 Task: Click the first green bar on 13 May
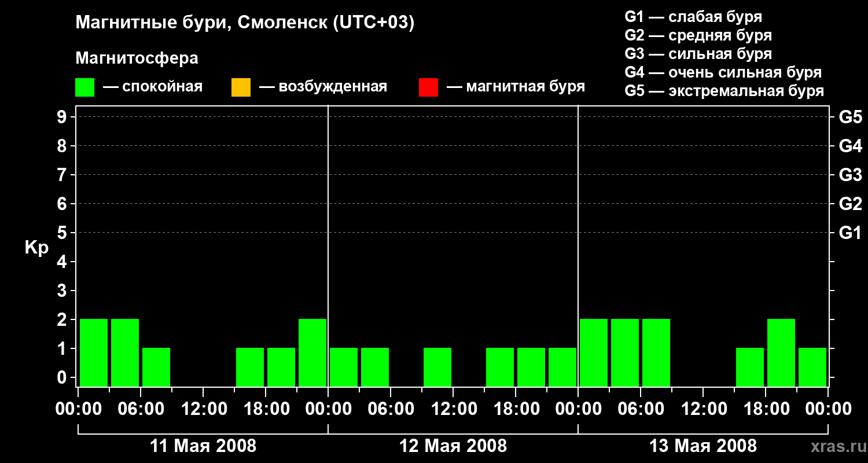coord(594,352)
